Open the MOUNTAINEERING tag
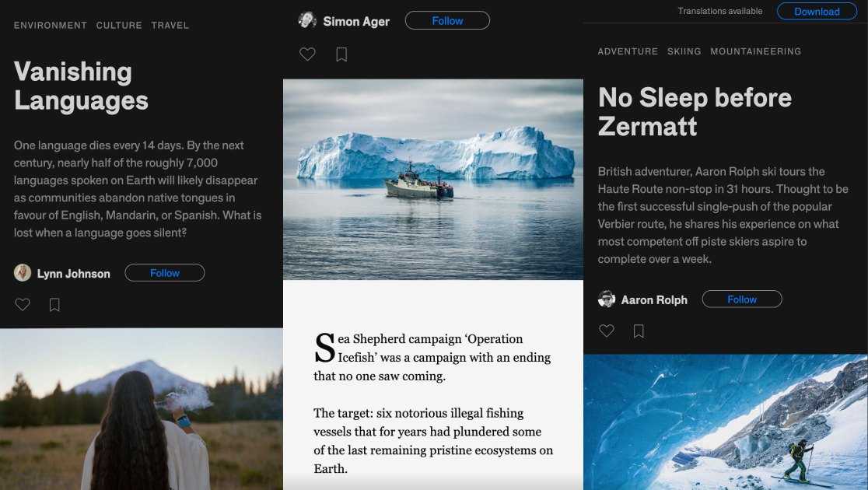The height and width of the screenshot is (490, 868). (756, 51)
